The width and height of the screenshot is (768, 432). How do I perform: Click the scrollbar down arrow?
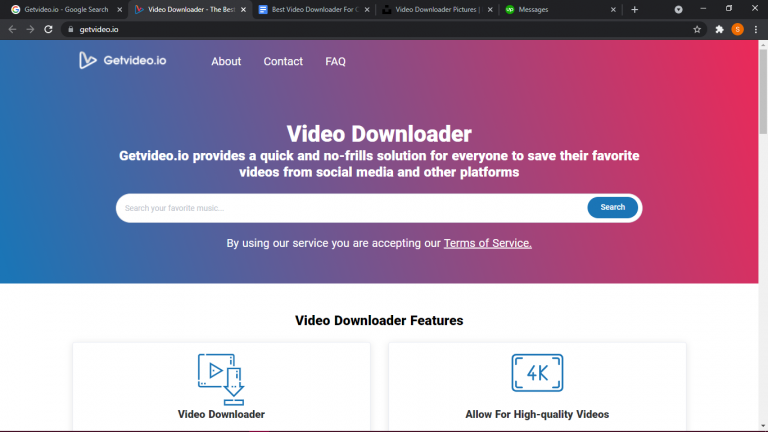click(763, 426)
